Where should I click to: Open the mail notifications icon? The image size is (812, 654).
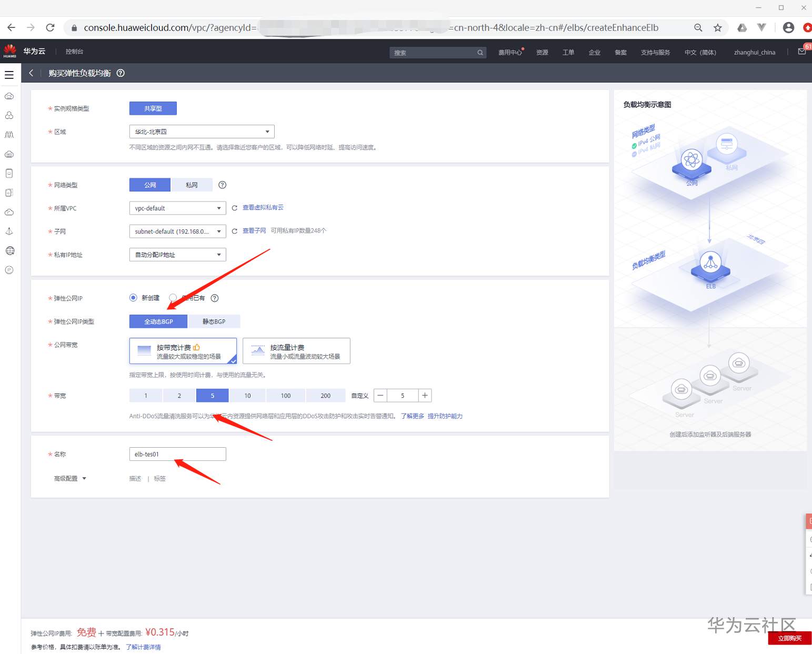click(802, 52)
